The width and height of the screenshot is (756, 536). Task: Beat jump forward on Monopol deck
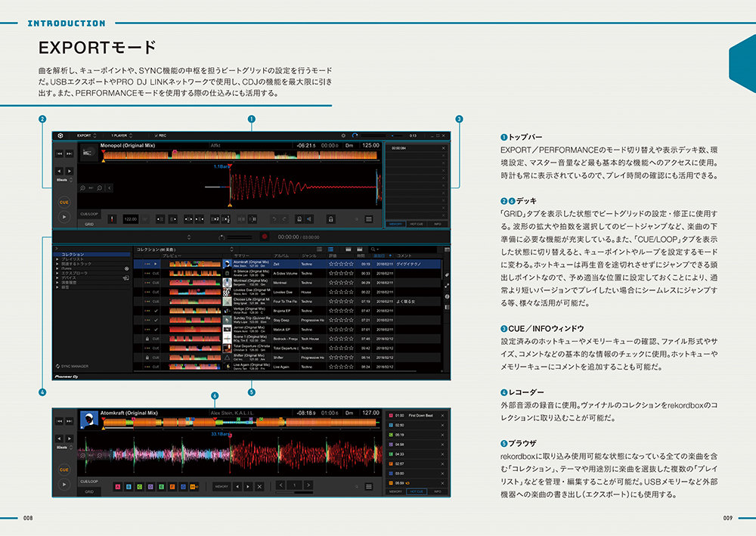click(x=70, y=171)
